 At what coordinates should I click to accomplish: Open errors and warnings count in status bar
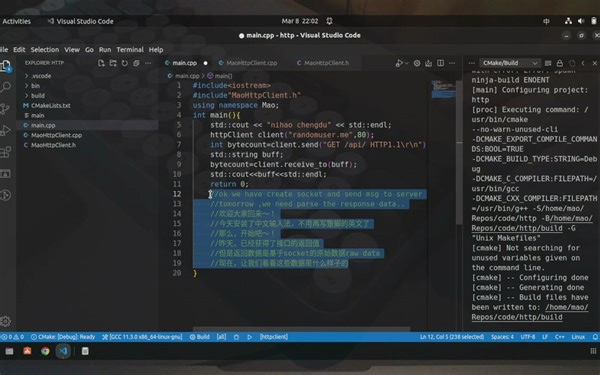click(13, 337)
